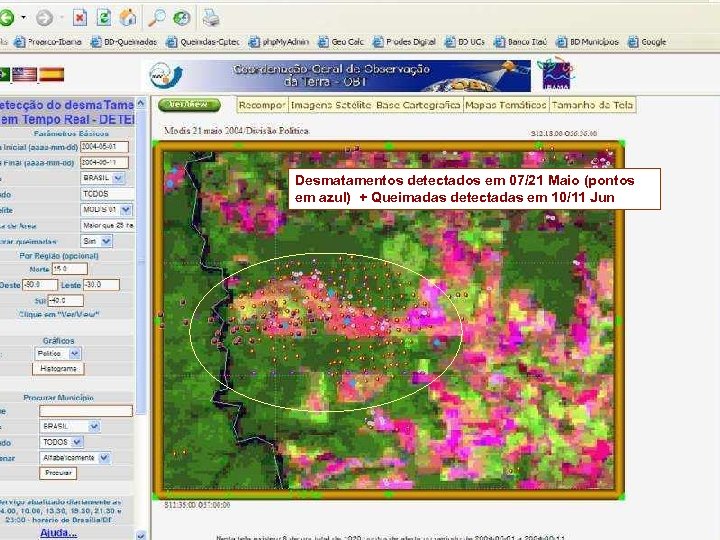Open the Político graph type dropdown
The height and width of the screenshot is (540, 720).
(58, 354)
